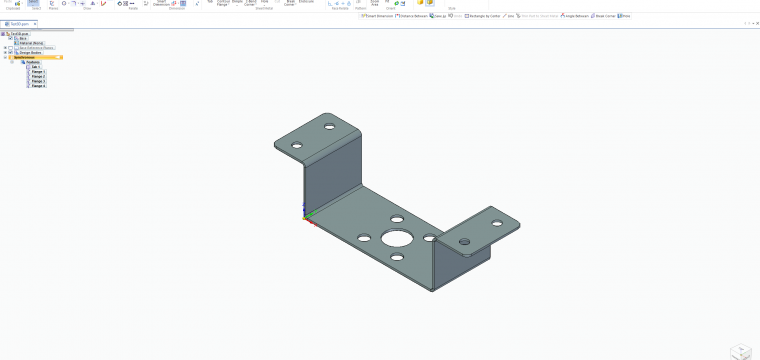Click the Save As quick access button
The height and width of the screenshot is (360, 760).
click(438, 16)
